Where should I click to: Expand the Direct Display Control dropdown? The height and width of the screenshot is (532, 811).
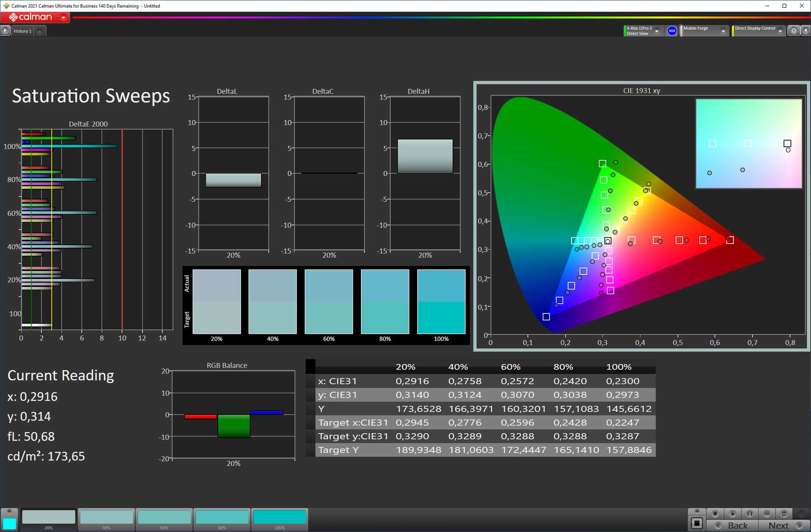pyautogui.click(x=780, y=31)
